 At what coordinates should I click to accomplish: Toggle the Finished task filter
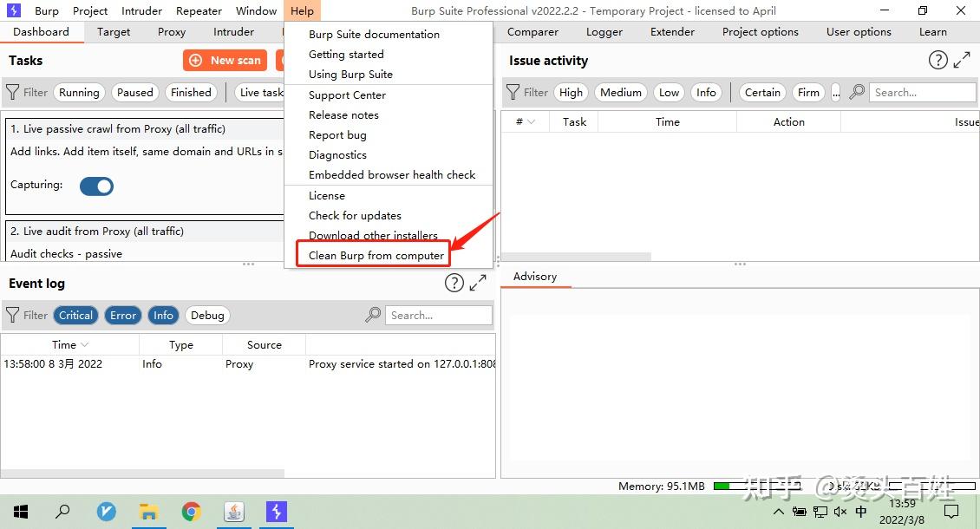(191, 93)
